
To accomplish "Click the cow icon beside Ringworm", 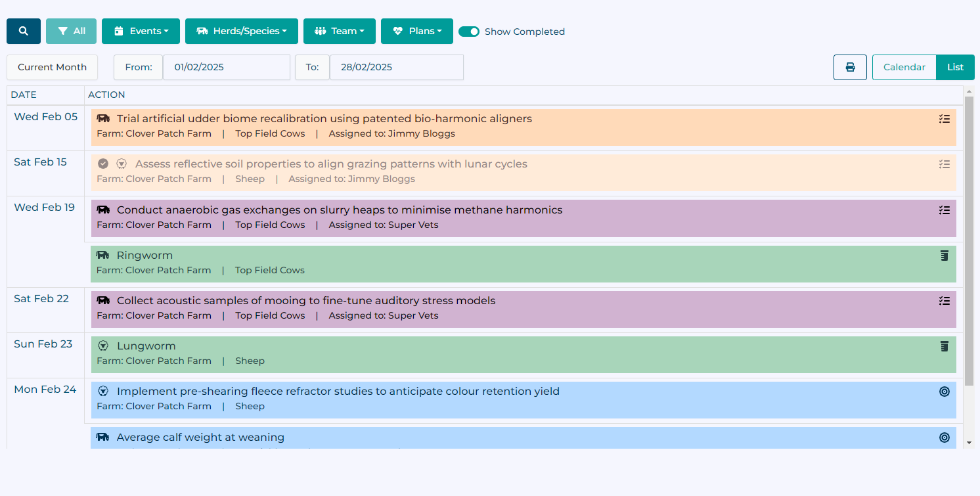I will pos(102,255).
